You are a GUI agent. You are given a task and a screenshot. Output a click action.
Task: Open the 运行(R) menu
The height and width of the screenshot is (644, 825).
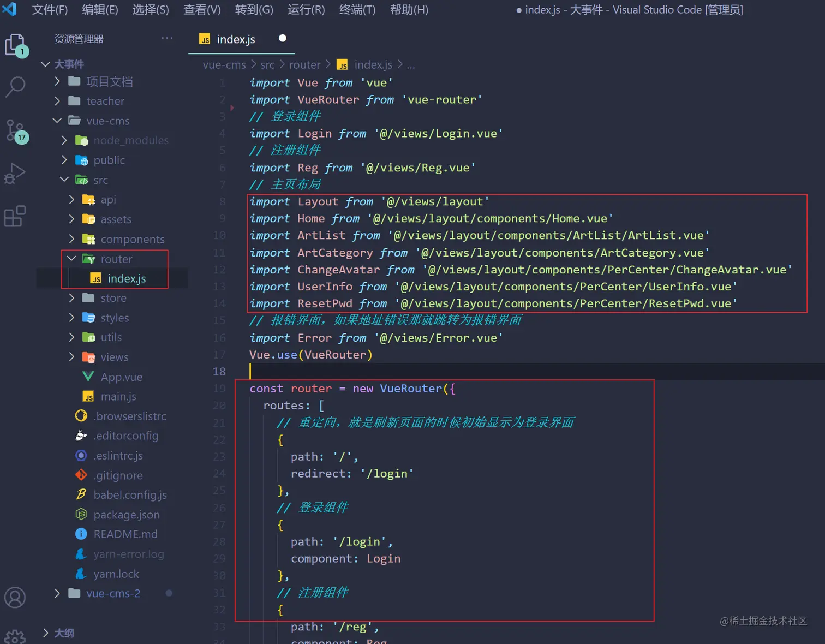306,10
